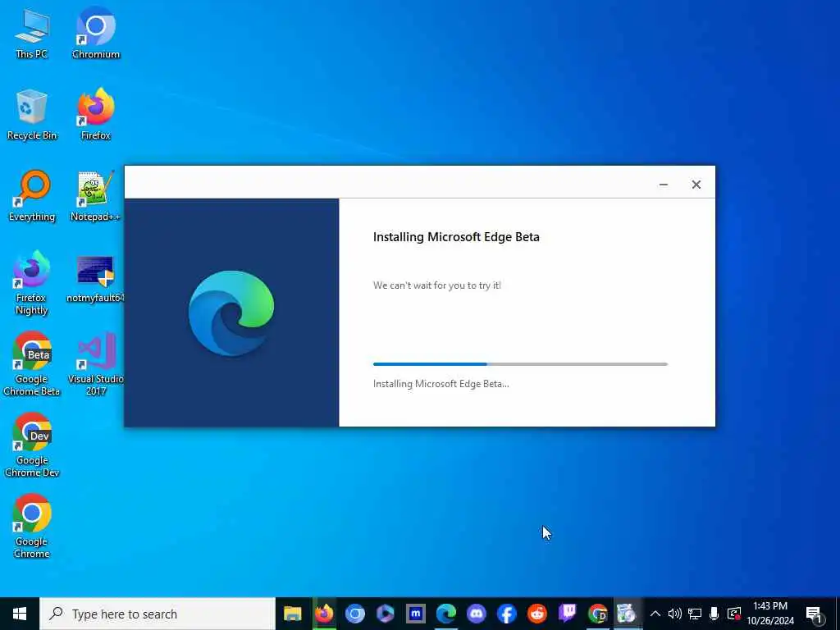This screenshot has height=630, width=840.
Task: Select the Recycle Bin icon
Action: click(x=32, y=115)
